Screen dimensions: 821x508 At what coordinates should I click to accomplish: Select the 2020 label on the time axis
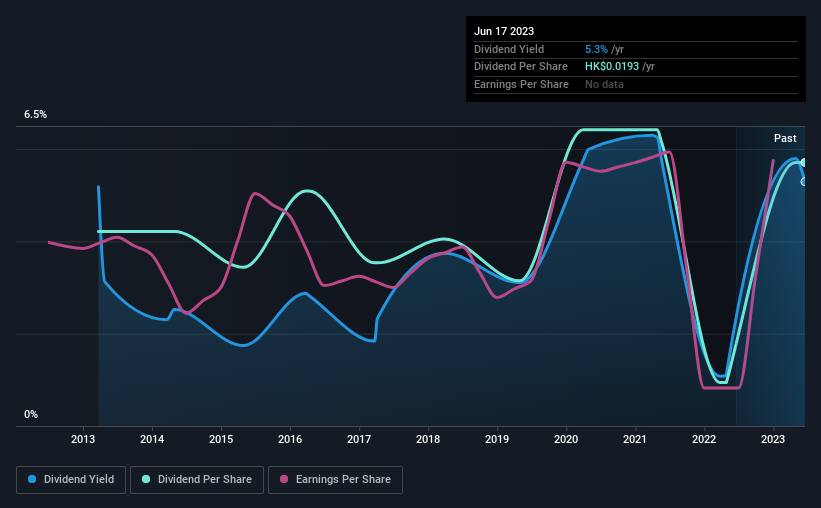(566, 439)
